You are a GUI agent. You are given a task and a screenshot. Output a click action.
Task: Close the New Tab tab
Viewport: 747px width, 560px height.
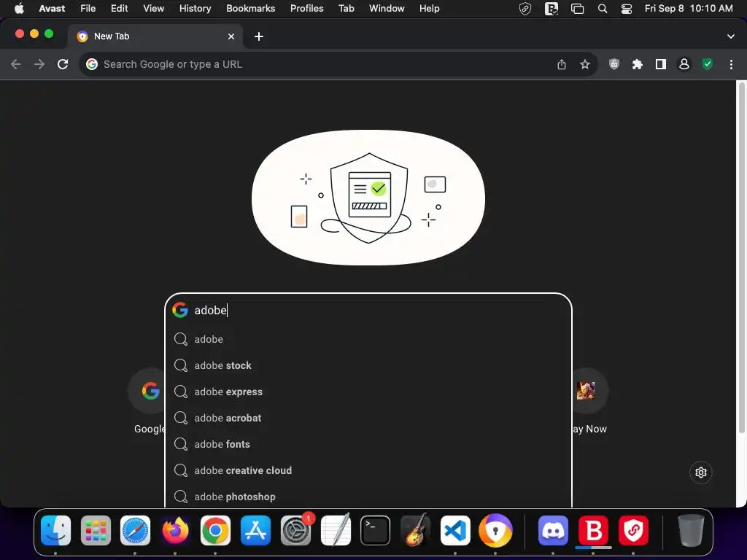[231, 36]
